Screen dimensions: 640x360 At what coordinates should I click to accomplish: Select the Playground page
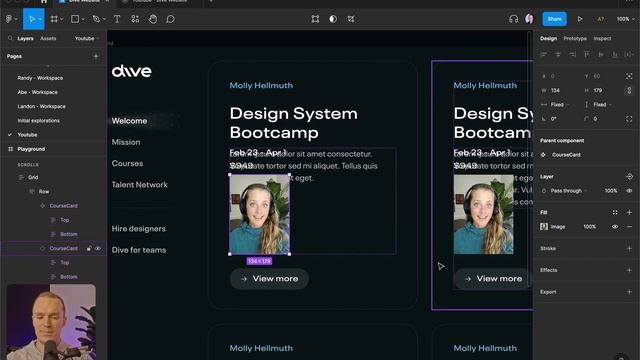[x=31, y=149]
